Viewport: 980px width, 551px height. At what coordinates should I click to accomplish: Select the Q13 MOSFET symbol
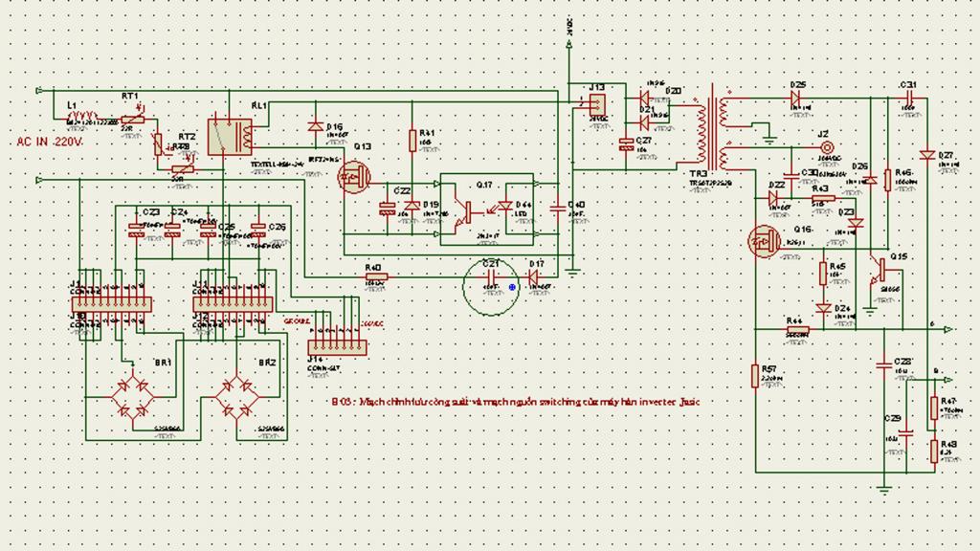point(354,177)
